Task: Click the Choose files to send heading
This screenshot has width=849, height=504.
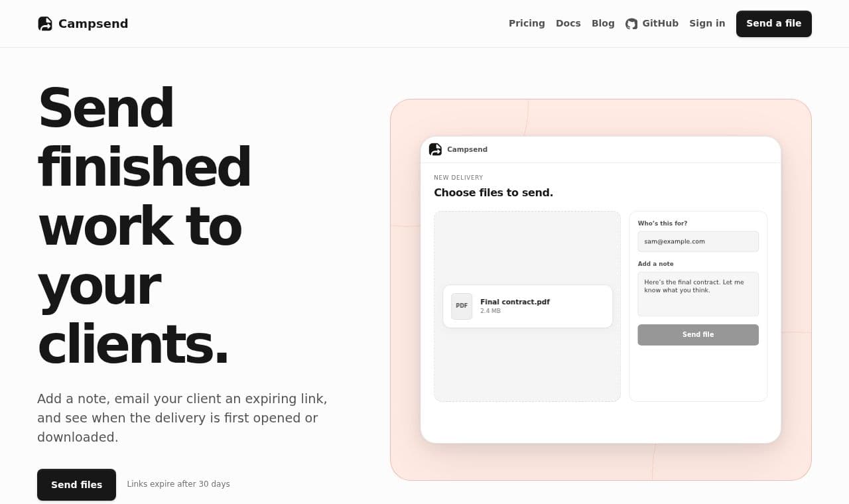Action: (x=493, y=193)
